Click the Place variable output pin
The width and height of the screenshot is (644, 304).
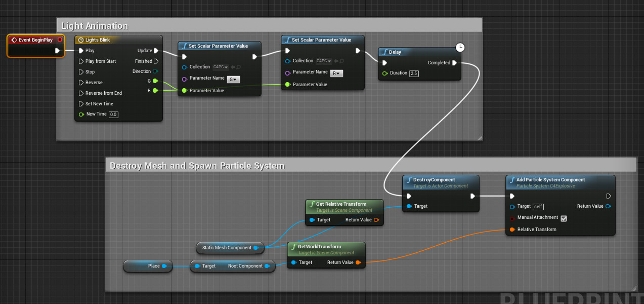click(164, 266)
